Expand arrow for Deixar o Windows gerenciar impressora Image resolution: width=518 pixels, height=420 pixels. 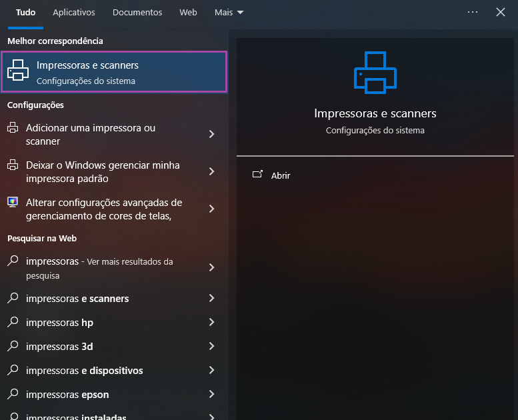[x=212, y=171]
